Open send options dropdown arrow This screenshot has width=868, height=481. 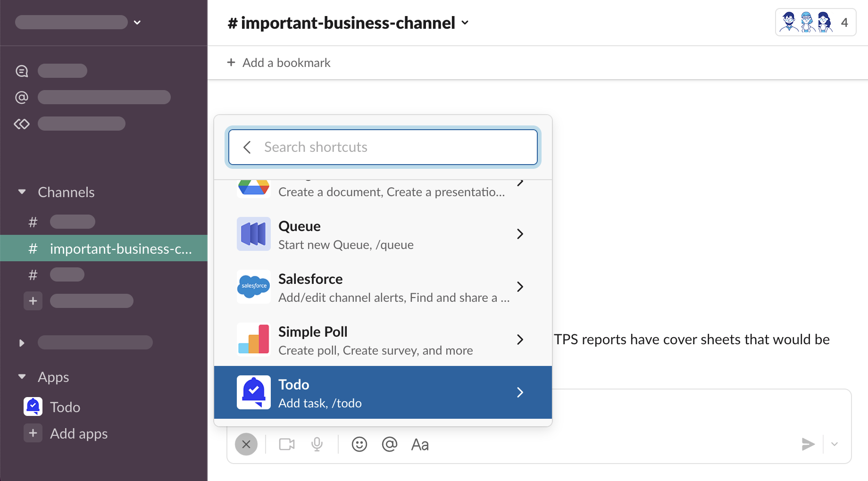click(x=835, y=444)
